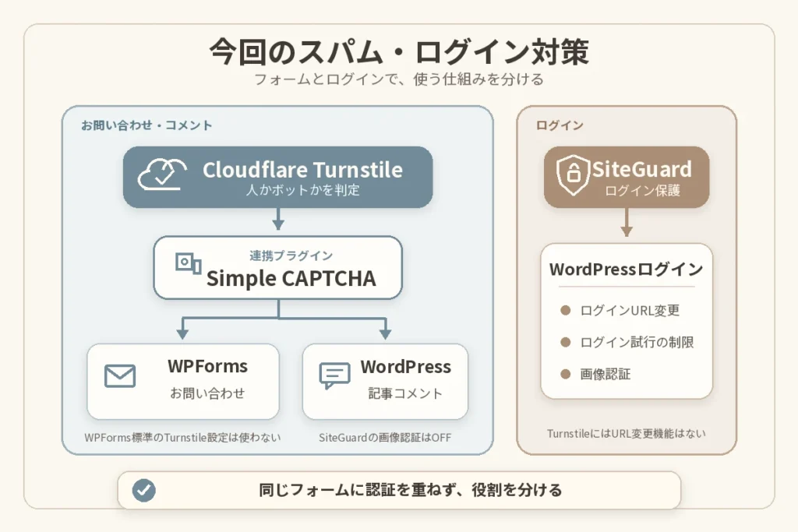Click the お問い合わせ・コメント section label

[x=147, y=125]
